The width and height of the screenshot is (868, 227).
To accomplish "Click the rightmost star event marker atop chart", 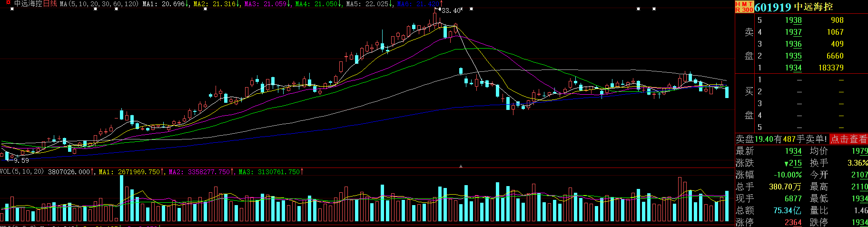I will 654,9.
